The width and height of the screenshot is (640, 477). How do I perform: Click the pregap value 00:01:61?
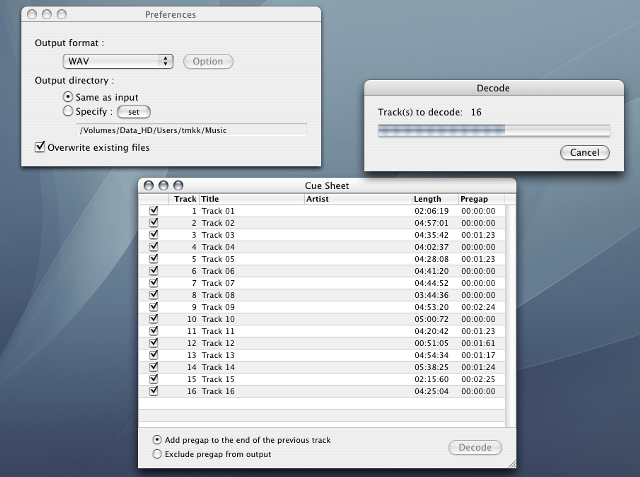point(478,343)
